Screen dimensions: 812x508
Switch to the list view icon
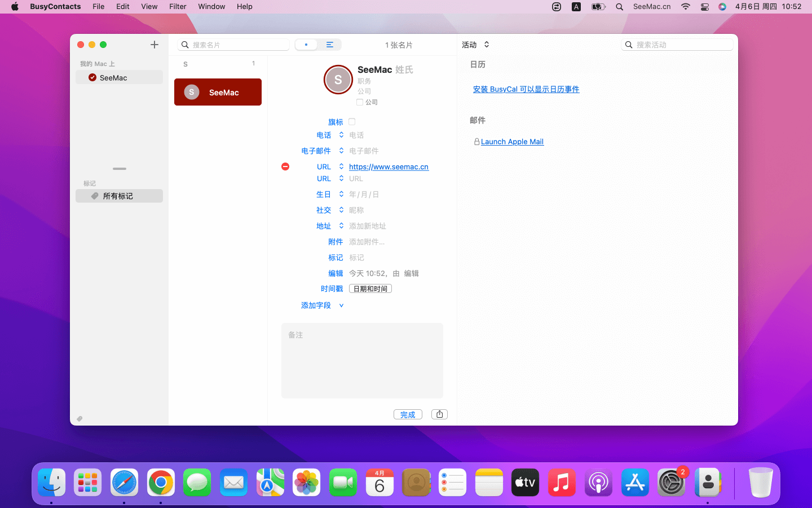(x=330, y=45)
